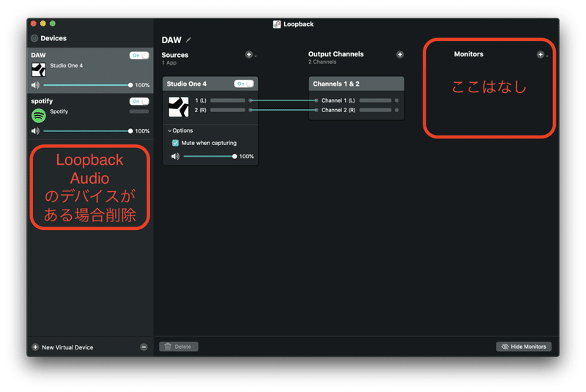Viewport: 586px width, 392px height.
Task: Click the Studio One 4 source app icon
Action: click(179, 106)
